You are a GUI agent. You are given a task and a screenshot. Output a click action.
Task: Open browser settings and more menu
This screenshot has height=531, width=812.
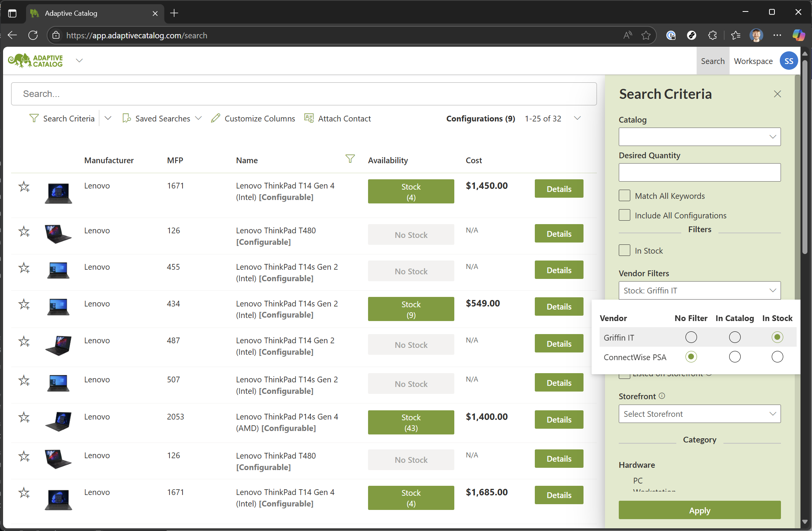[x=777, y=35]
